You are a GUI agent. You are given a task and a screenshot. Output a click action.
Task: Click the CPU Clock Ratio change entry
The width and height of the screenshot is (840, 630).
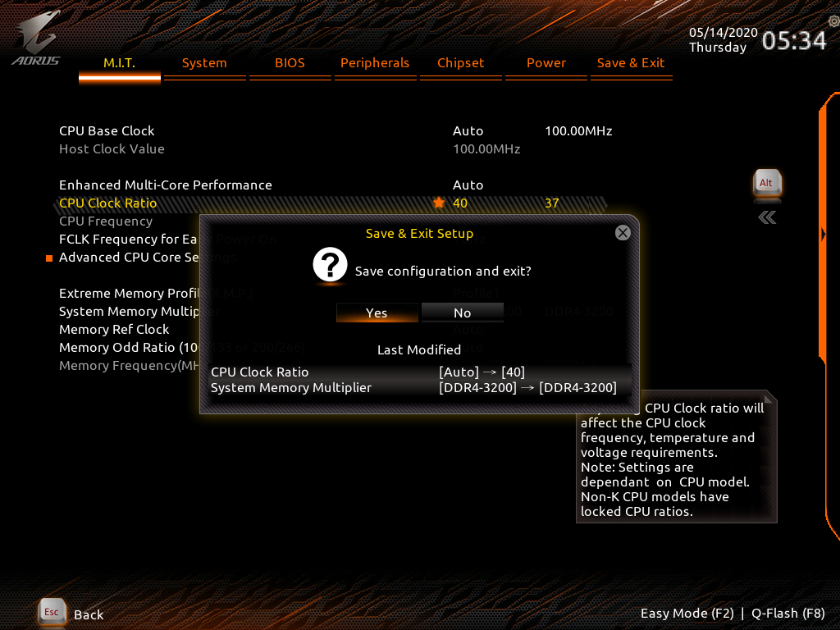tap(420, 372)
